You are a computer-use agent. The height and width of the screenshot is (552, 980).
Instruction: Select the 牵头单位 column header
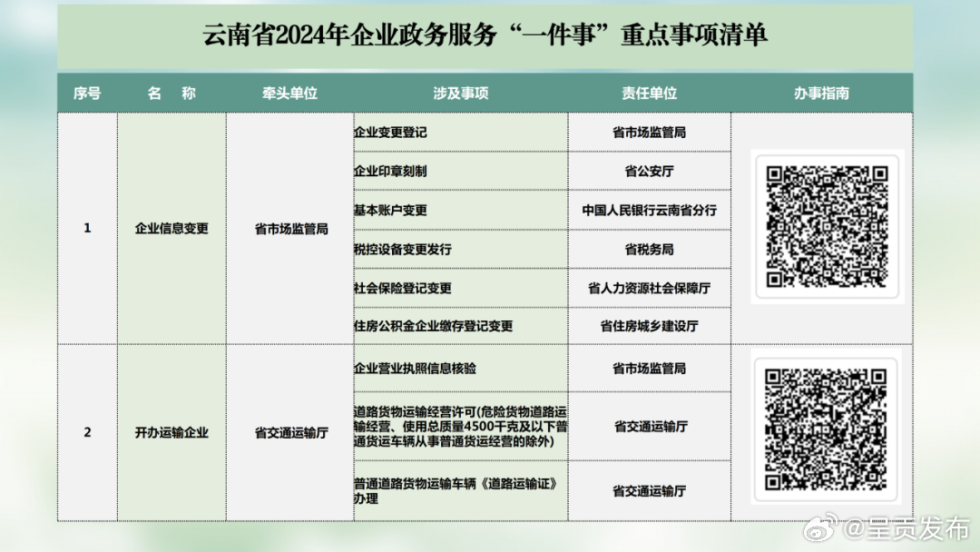click(289, 92)
